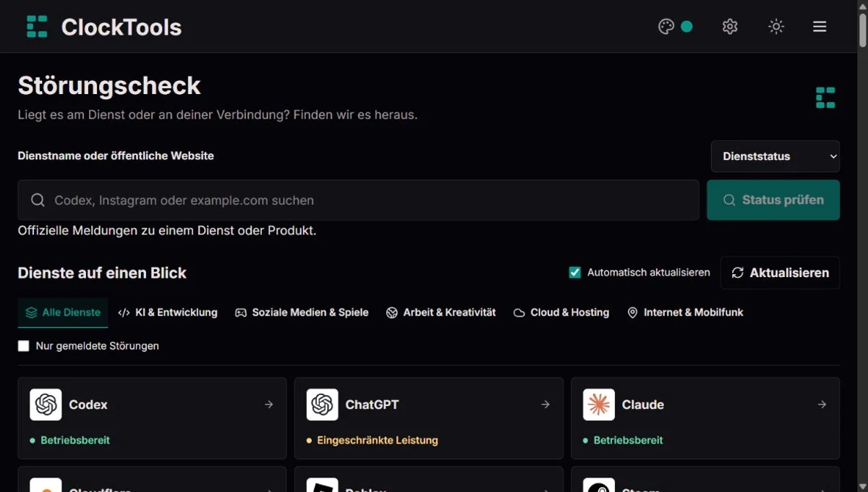This screenshot has height=492, width=868.
Task: Switch to Soziale Medien & Spiele tab
Action: point(302,313)
